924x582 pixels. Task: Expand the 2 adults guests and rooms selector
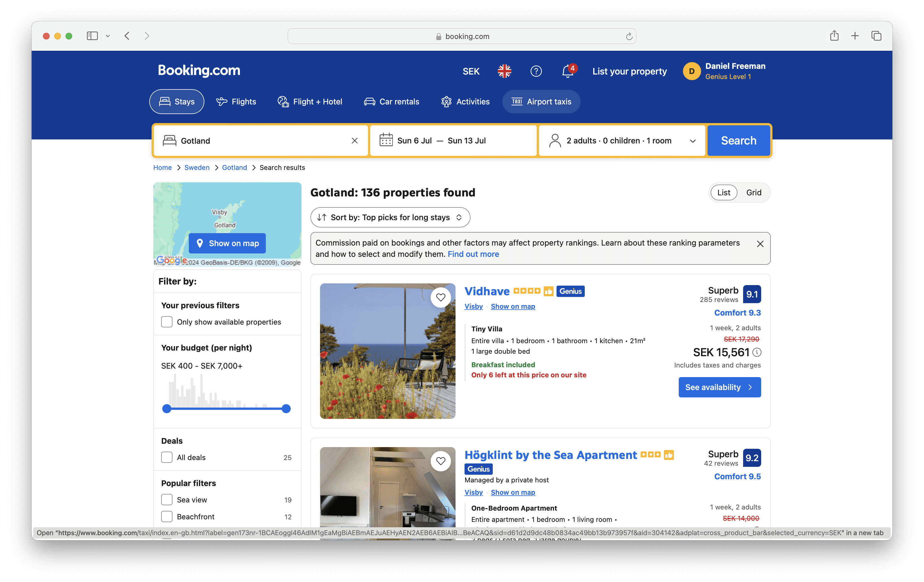point(622,140)
